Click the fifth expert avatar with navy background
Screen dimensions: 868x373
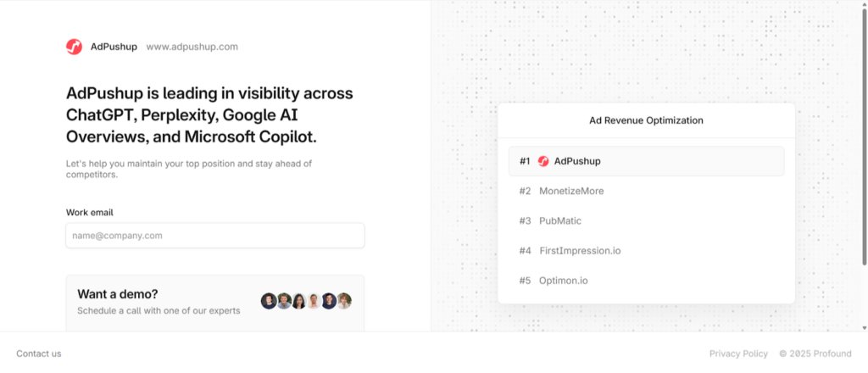coord(329,301)
